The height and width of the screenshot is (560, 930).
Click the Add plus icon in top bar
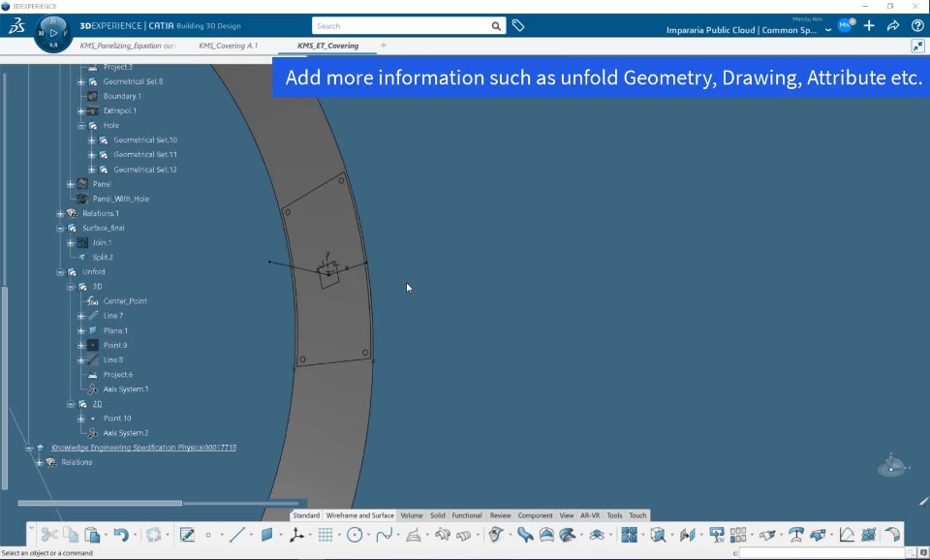coord(869,25)
